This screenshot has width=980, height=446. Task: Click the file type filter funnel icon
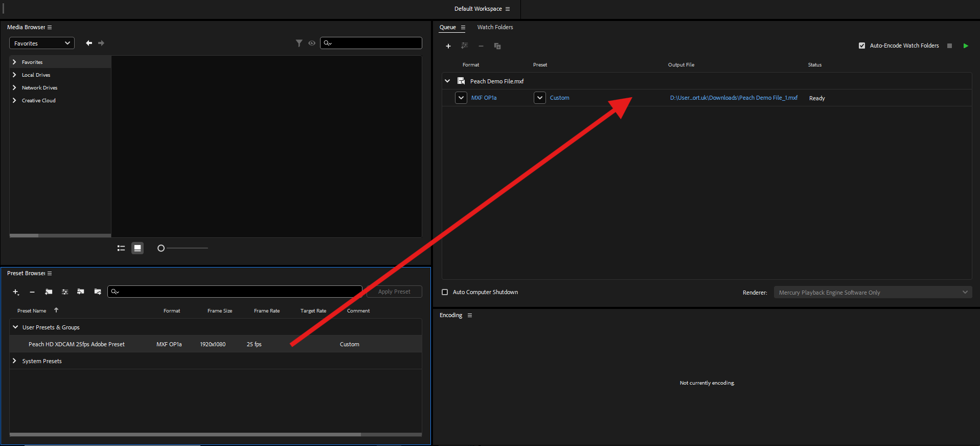[x=299, y=43]
